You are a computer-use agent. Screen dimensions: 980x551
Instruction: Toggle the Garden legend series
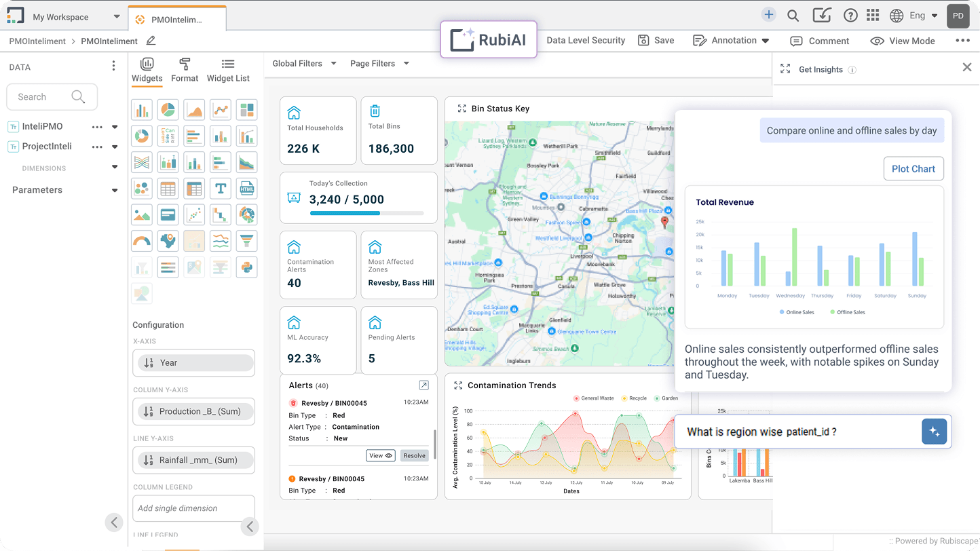pyautogui.click(x=666, y=398)
